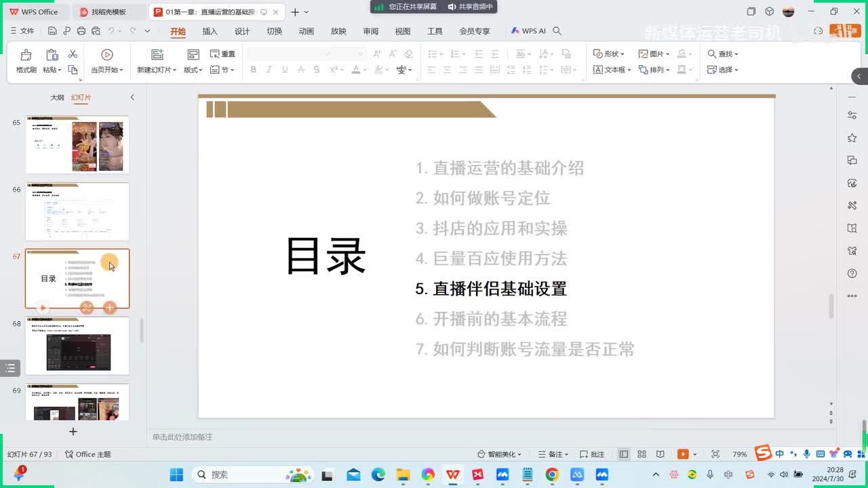Click the Windows Start button

pos(176,474)
